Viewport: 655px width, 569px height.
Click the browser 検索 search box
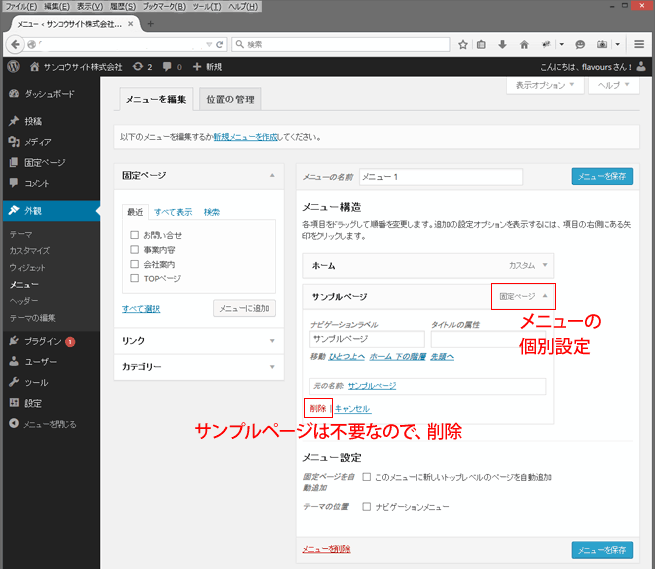(x=341, y=44)
